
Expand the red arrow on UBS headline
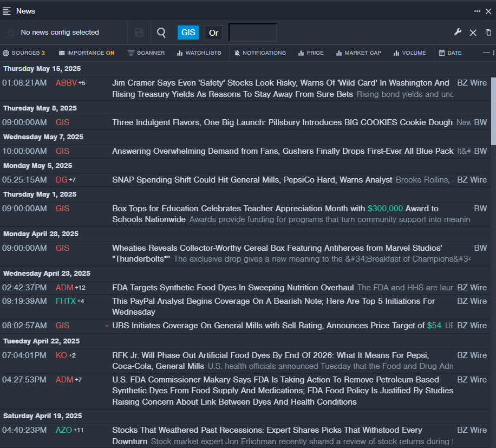[107, 326]
